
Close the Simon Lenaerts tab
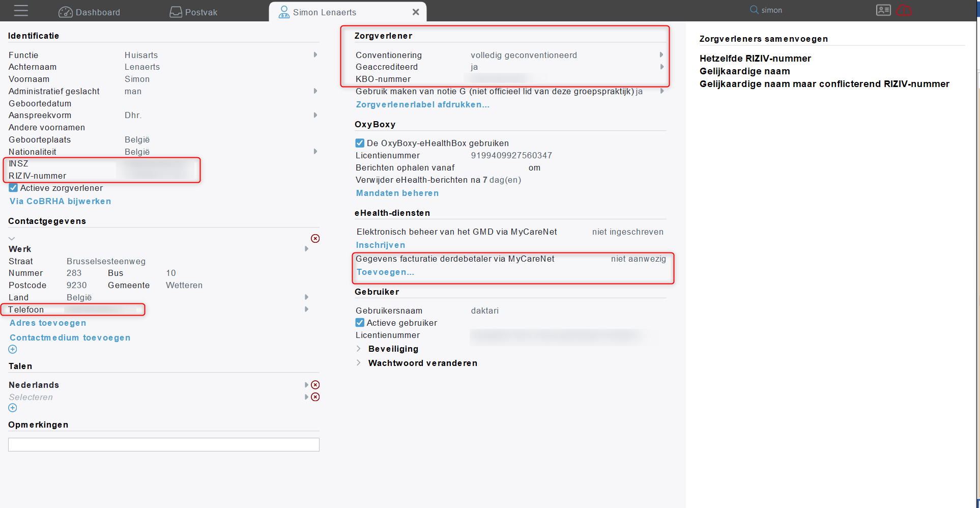[416, 12]
